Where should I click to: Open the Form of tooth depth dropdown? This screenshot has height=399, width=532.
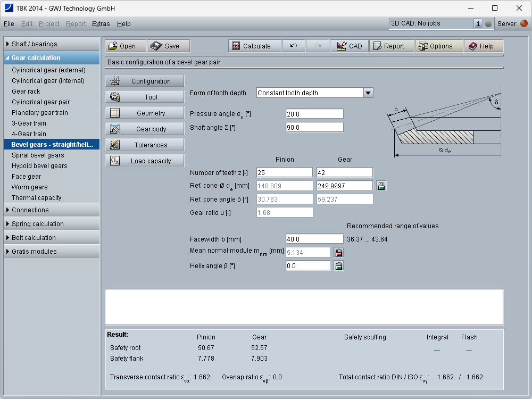(368, 93)
